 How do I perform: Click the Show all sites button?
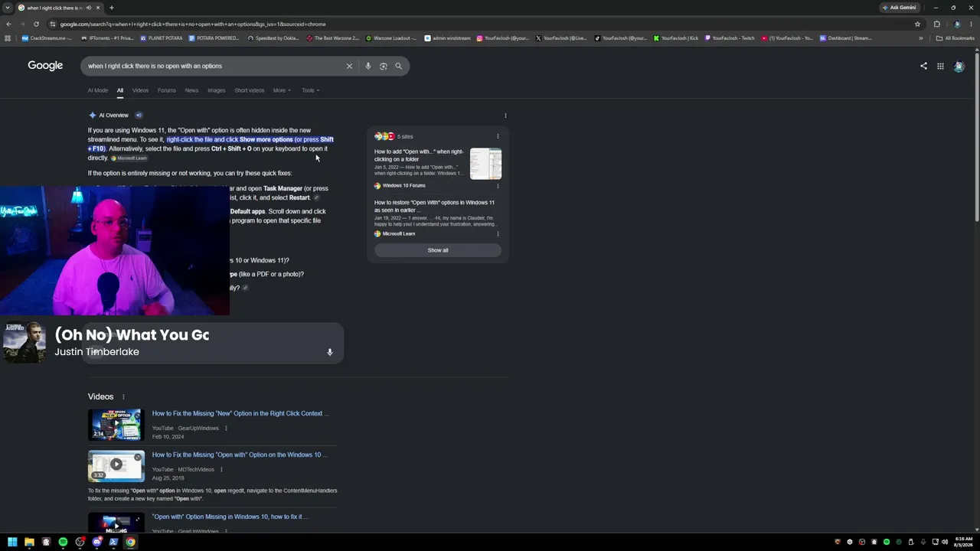tap(438, 250)
